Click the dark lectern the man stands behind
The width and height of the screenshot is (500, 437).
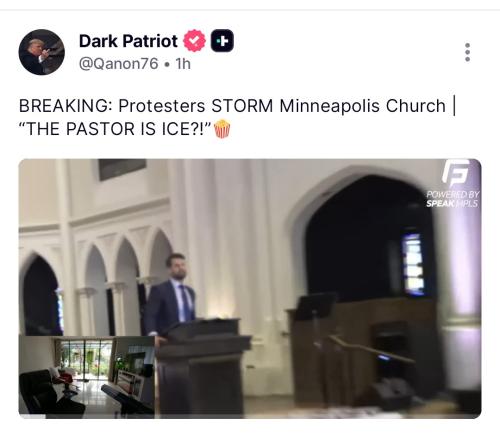coord(204,367)
